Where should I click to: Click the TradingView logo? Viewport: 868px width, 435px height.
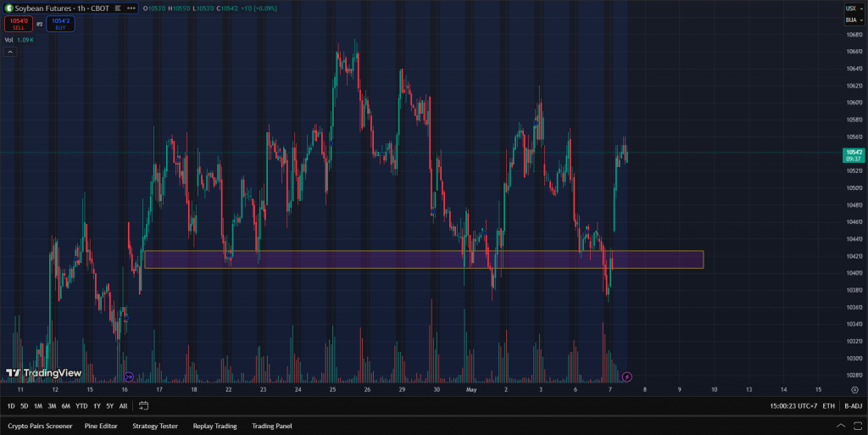(44, 373)
